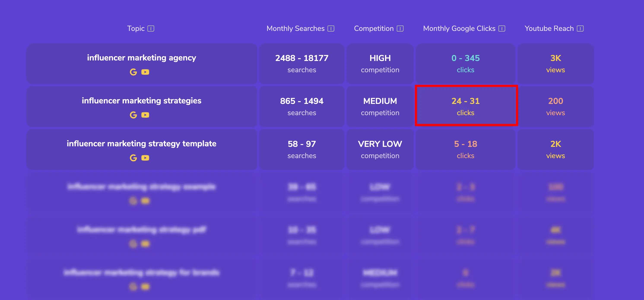The height and width of the screenshot is (300, 644).
Task: Open the Competition column info icon
Action: point(400,29)
